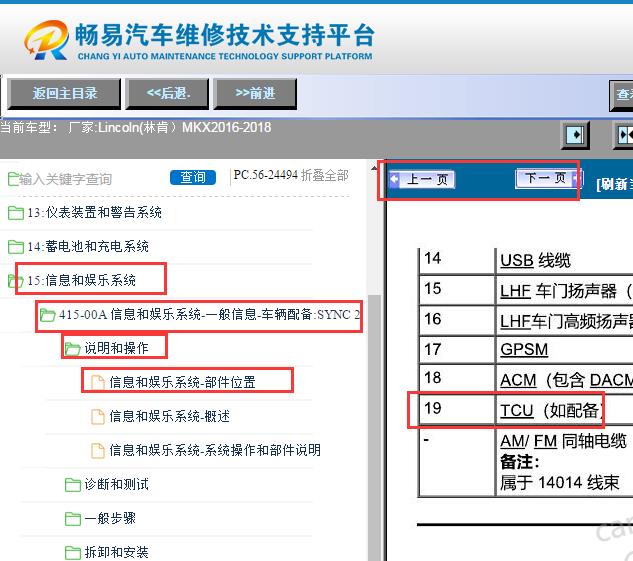The width and height of the screenshot is (633, 561).
Task: Open document 信息和娱乐系统-部件位置
Action: (182, 382)
